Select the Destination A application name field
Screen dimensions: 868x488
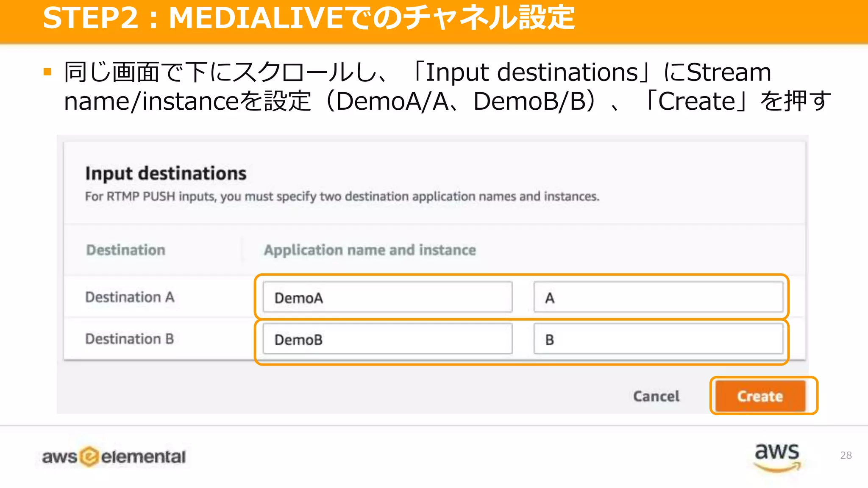[387, 297]
